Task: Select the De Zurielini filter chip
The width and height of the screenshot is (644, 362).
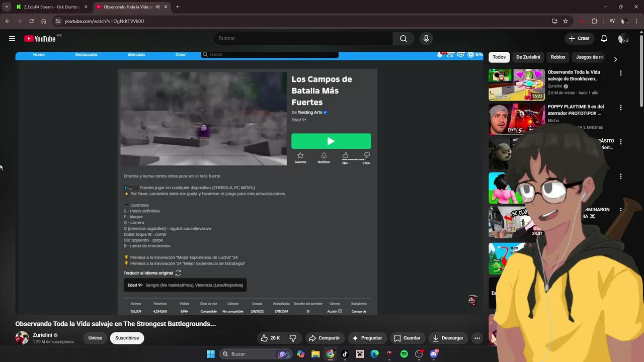Action: click(x=528, y=57)
